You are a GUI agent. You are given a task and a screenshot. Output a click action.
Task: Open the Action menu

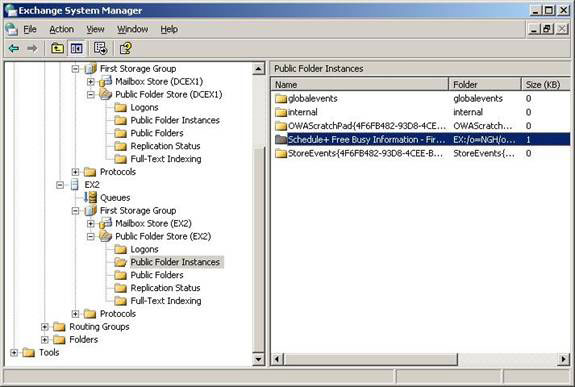click(62, 29)
